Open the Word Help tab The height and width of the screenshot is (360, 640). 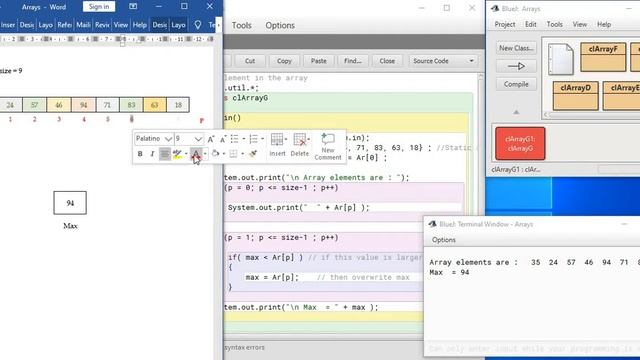[x=140, y=25]
